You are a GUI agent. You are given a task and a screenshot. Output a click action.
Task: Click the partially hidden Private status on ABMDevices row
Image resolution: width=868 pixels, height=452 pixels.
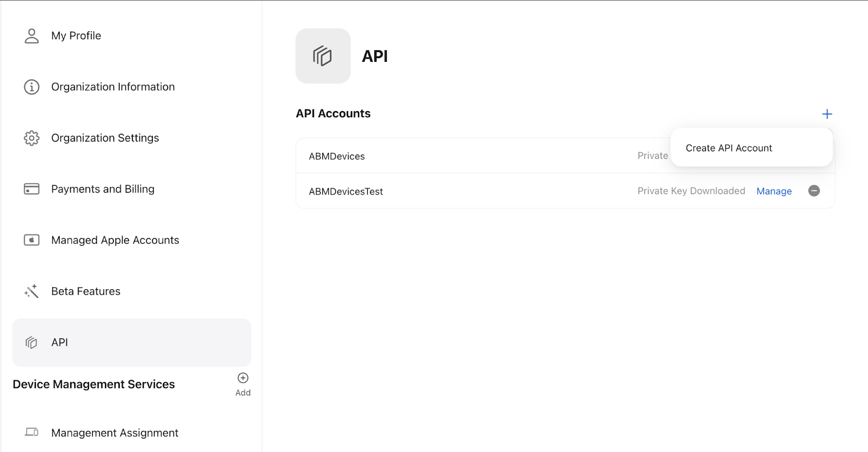[x=653, y=156]
